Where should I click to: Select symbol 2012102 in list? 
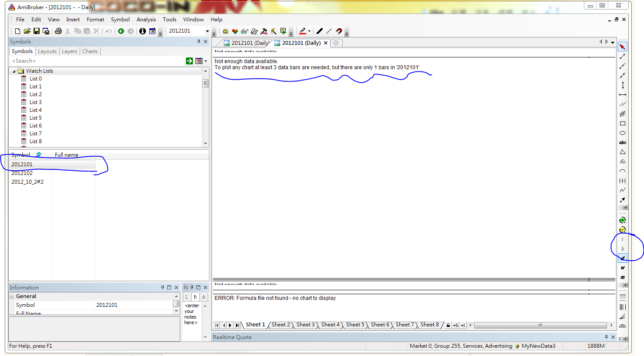tap(22, 173)
